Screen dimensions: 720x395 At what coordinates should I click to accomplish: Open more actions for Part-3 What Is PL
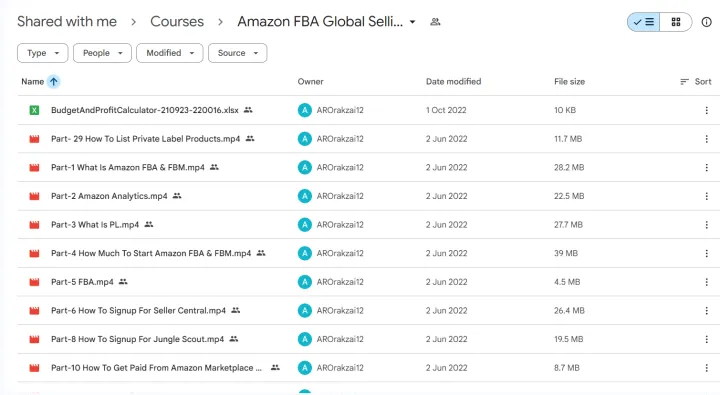(x=706, y=225)
